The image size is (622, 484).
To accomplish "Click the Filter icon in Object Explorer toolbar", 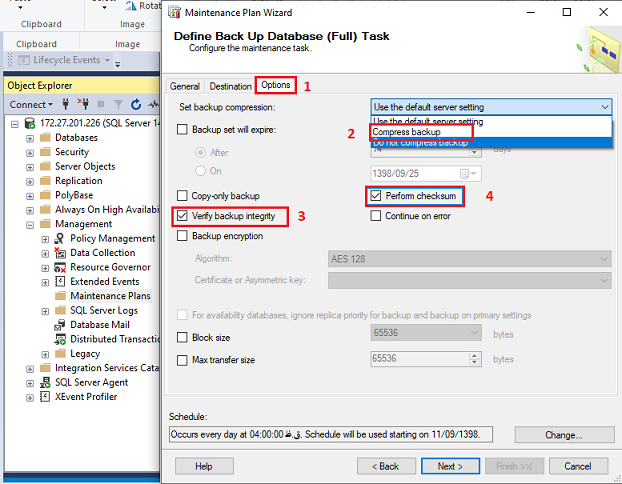I will coord(117,104).
